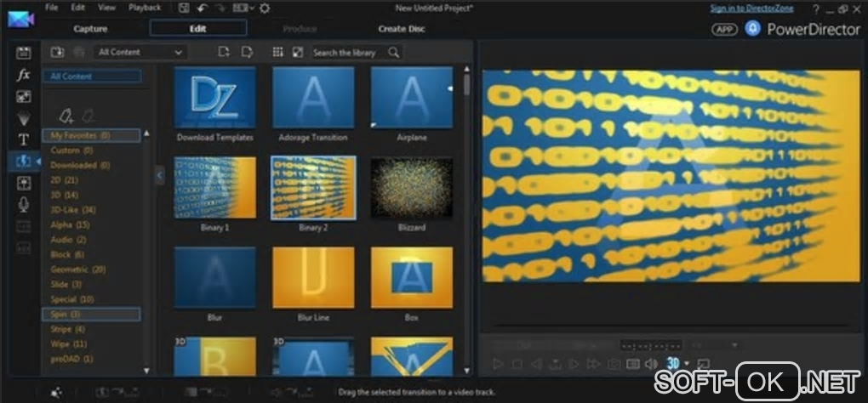Open the Edit menu
This screenshot has width=868, height=403.
[x=78, y=8]
